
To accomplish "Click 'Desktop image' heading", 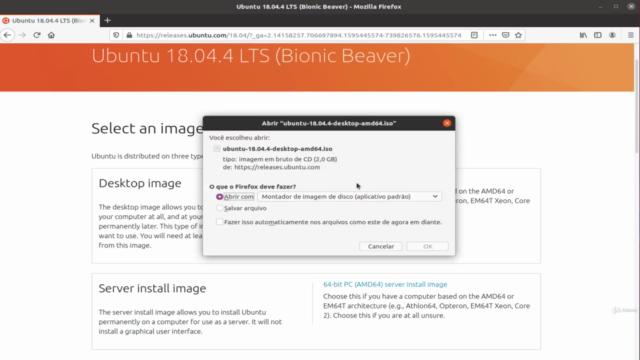I will point(140,183).
